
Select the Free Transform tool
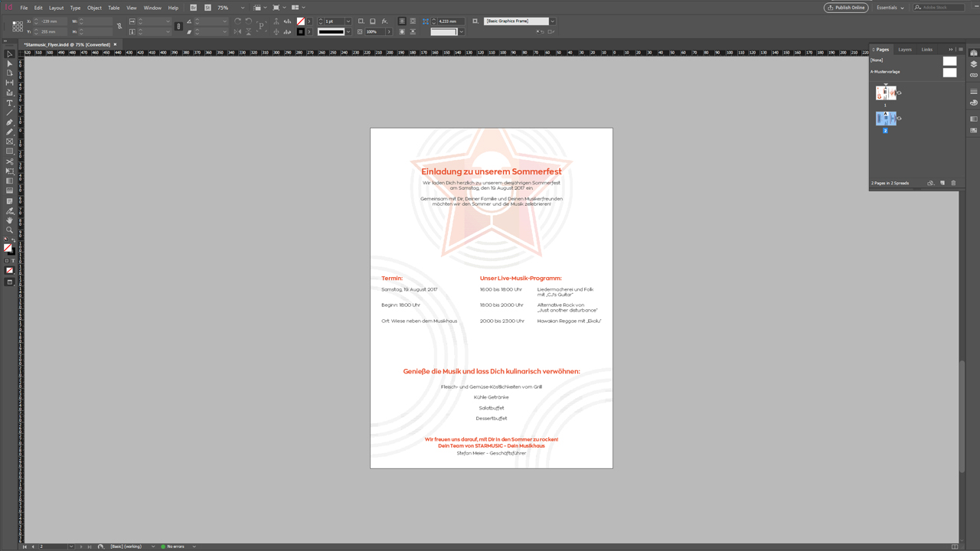click(9, 171)
